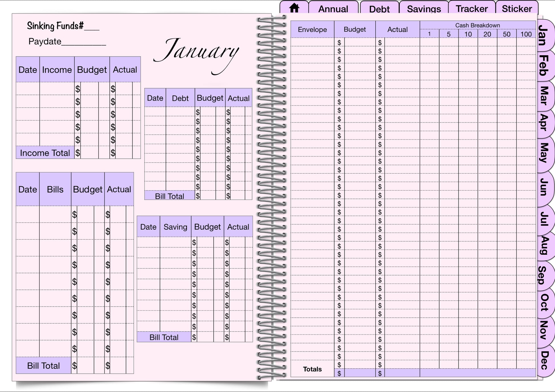The width and height of the screenshot is (555, 392).
Task: Select the Mar side tab
Action: point(544,95)
